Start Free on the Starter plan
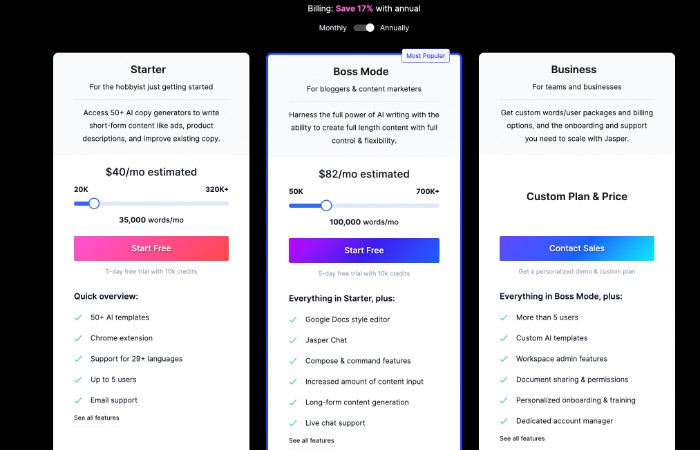The width and height of the screenshot is (700, 450). [151, 248]
